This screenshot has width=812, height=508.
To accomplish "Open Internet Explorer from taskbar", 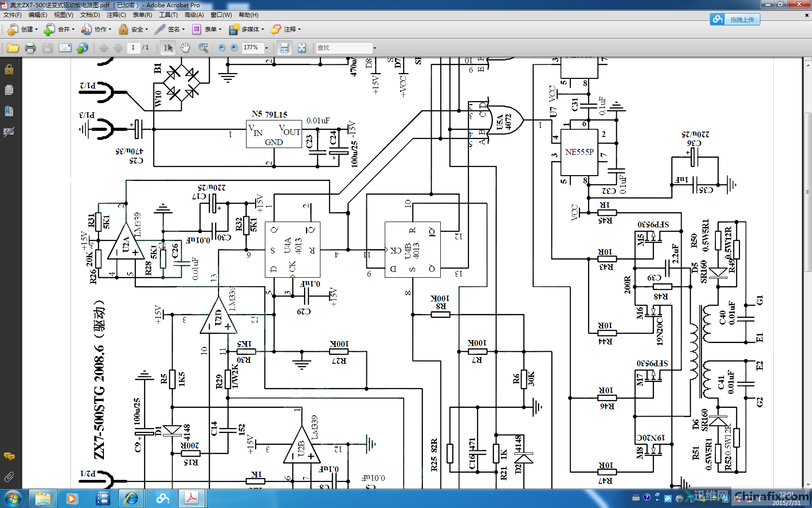I will coord(131,498).
